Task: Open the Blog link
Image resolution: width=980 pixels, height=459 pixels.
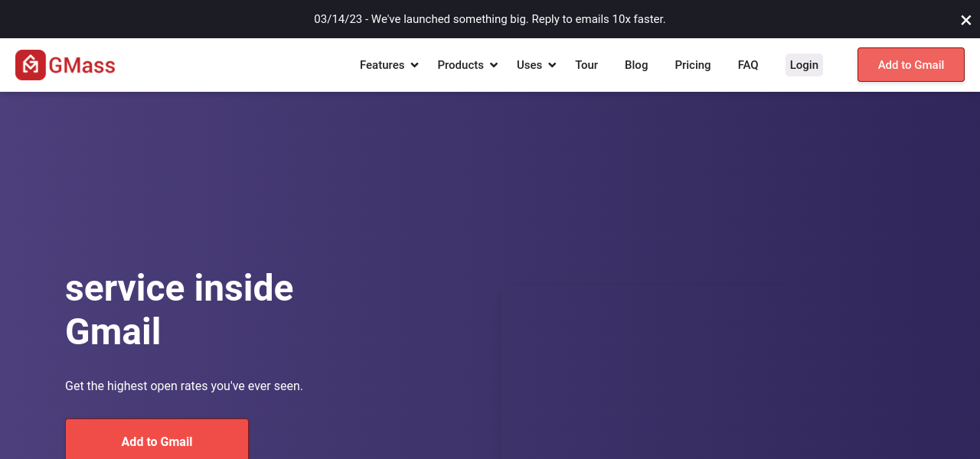Action: click(636, 65)
